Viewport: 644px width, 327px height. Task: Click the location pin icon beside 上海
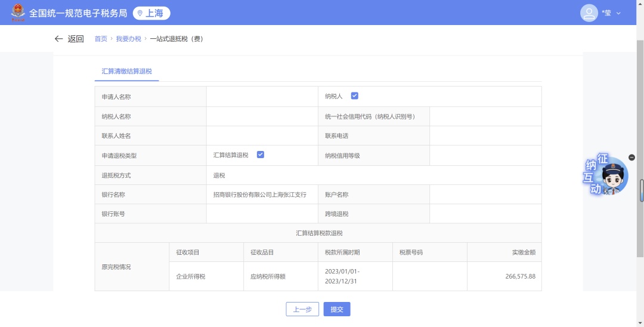pos(140,13)
